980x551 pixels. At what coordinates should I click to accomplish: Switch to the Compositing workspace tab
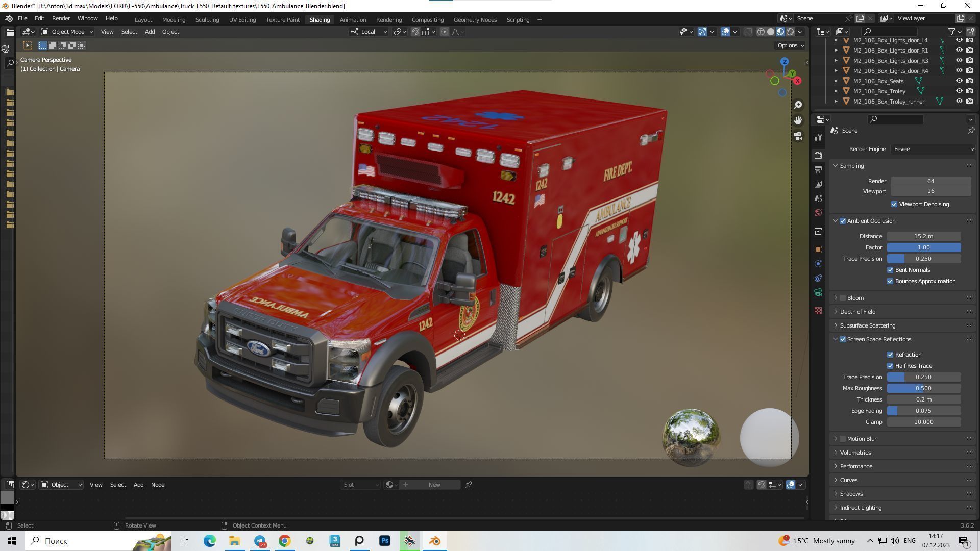[427, 20]
